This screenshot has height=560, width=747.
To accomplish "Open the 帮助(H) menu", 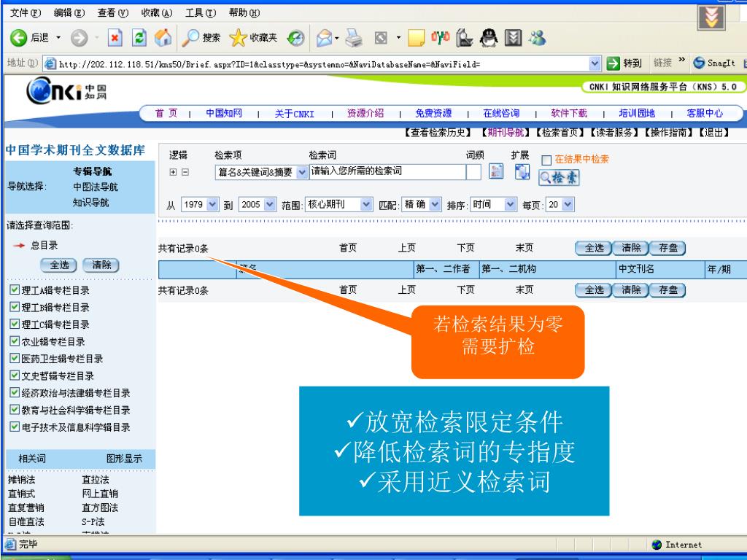I will [244, 13].
